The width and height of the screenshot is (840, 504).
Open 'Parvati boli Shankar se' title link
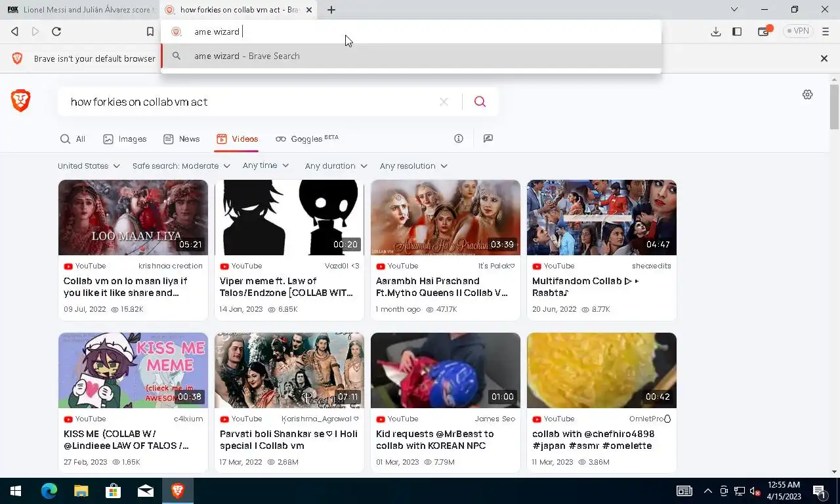(289, 440)
